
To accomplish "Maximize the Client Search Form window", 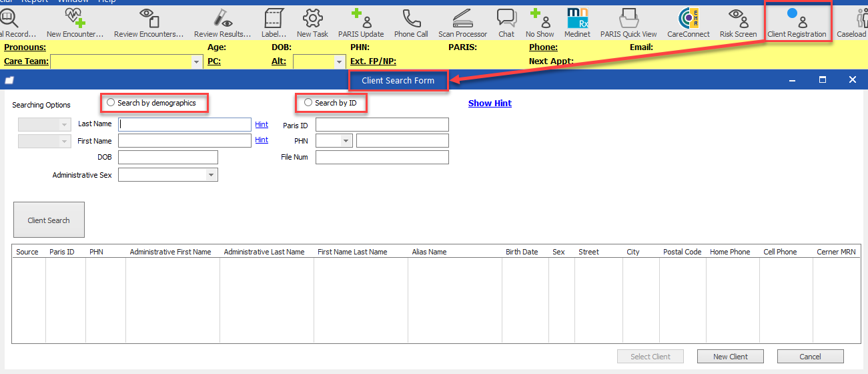I will click(822, 79).
